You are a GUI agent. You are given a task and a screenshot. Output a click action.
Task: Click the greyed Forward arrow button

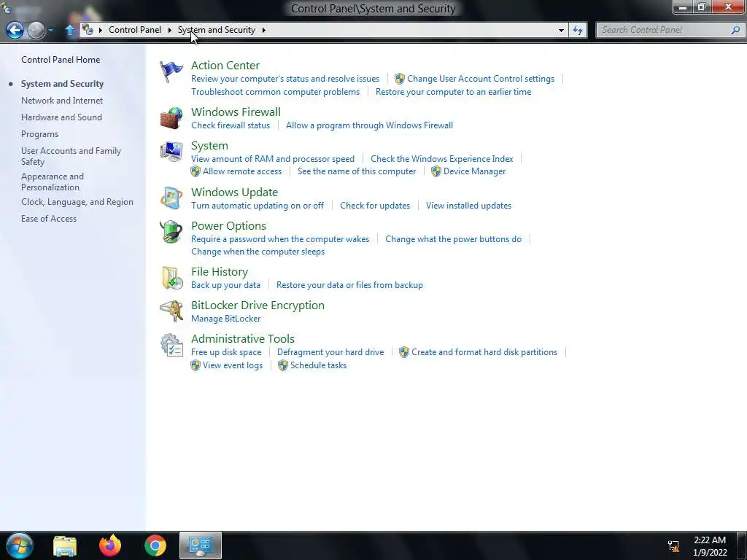[36, 30]
